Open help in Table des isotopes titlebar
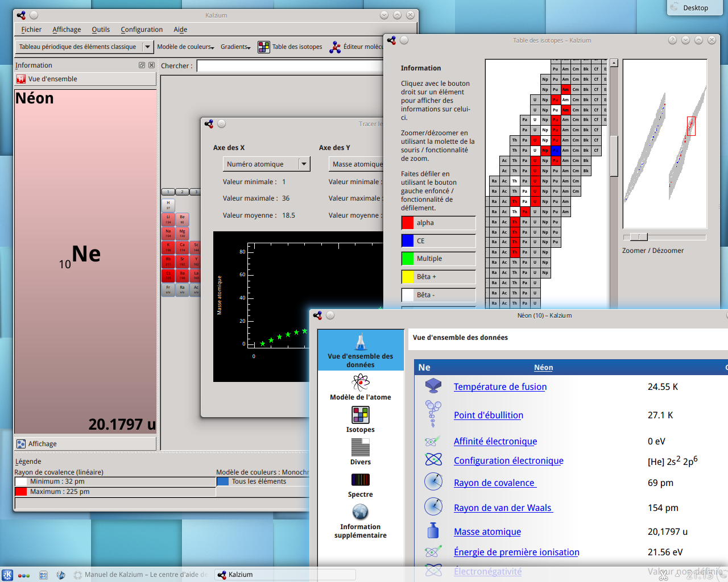Screen dimensions: 728x582 tap(672, 40)
